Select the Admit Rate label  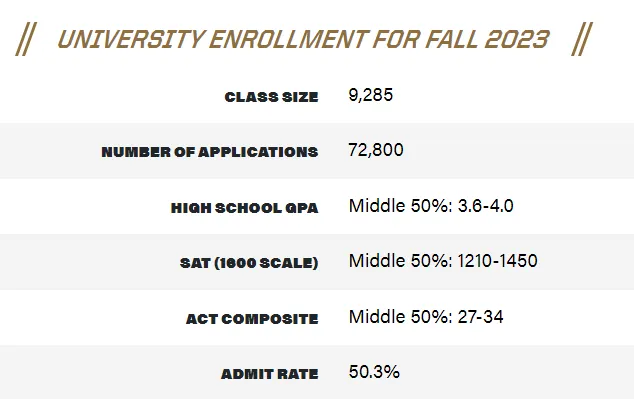pos(270,374)
